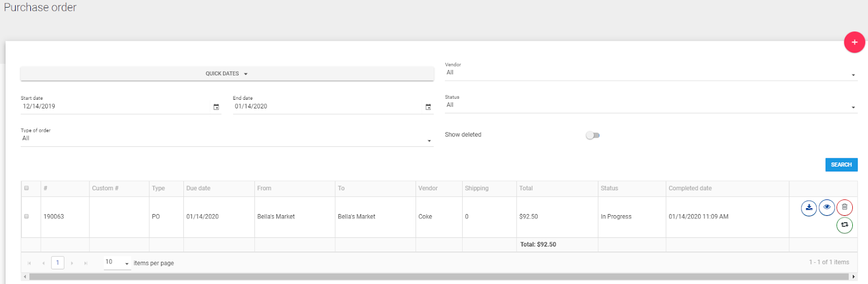
Task: View purchase order 190063 details
Action: tap(827, 208)
